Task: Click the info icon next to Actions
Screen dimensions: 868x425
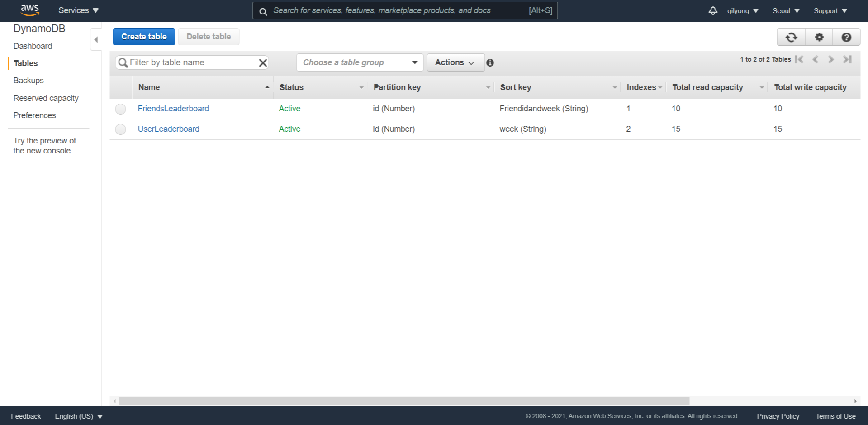Action: click(x=490, y=63)
